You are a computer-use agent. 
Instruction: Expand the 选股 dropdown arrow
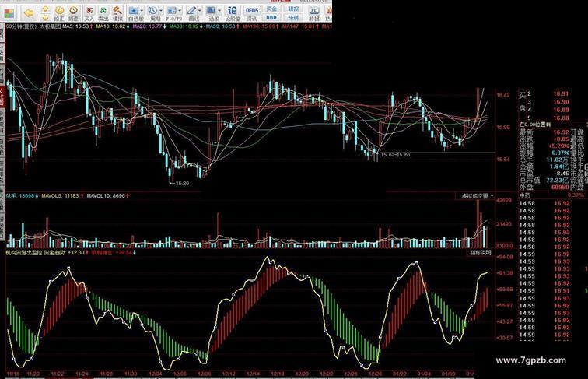click(219, 11)
